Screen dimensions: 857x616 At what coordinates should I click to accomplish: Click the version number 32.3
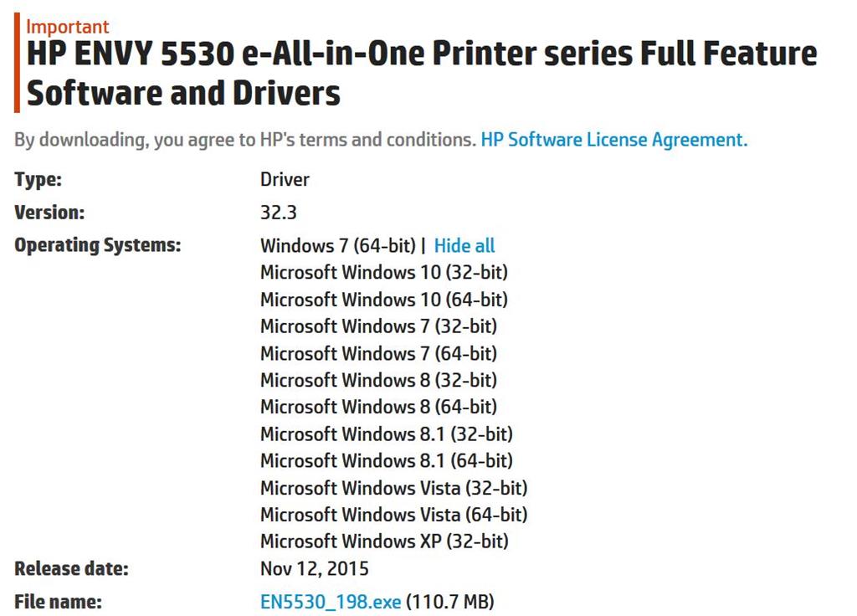click(x=278, y=212)
